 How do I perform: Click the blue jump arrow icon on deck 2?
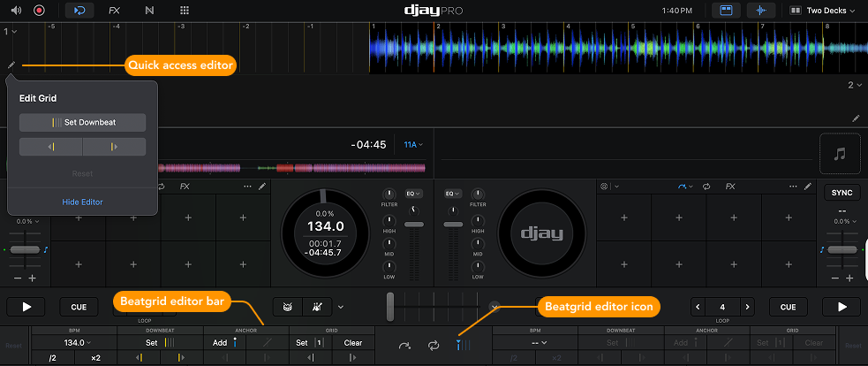[x=682, y=187]
